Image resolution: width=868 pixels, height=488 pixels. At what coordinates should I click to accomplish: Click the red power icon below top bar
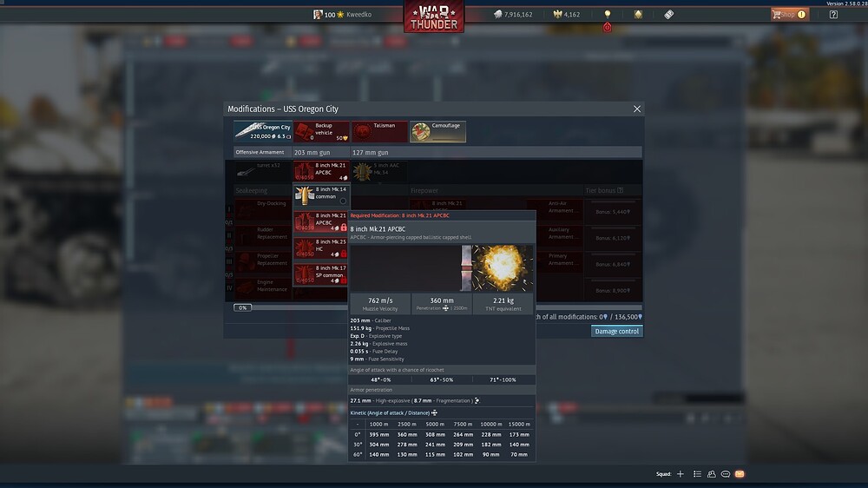608,27
